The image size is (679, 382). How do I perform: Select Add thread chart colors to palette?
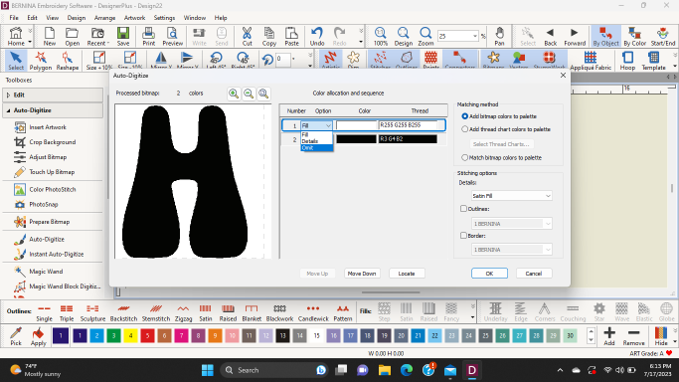click(465, 129)
